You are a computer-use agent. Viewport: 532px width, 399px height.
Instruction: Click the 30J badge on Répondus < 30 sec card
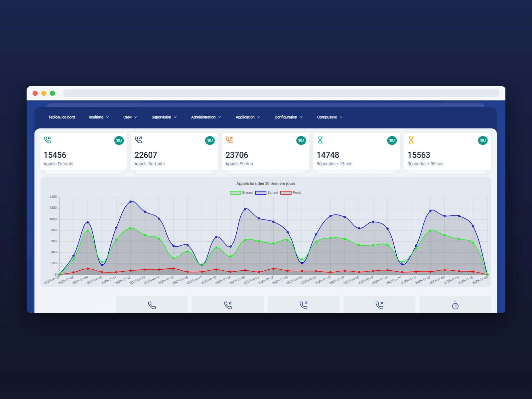pyautogui.click(x=483, y=140)
